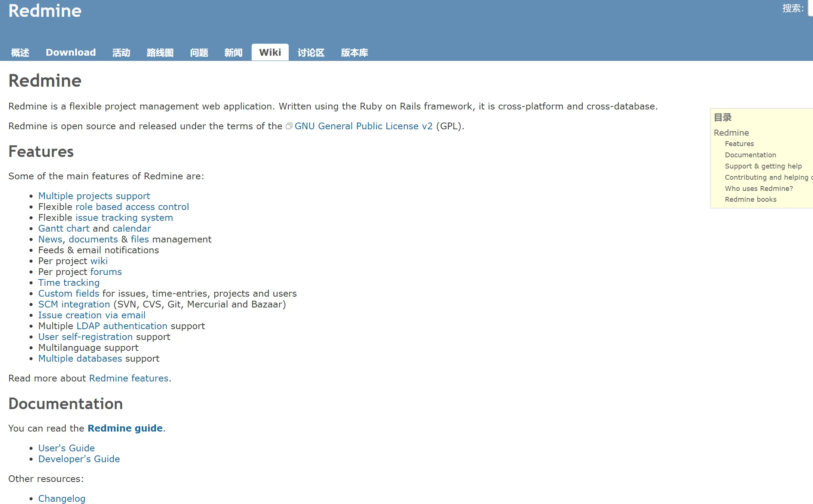Go to Support & getting help section
The height and width of the screenshot is (504, 813).
(763, 166)
